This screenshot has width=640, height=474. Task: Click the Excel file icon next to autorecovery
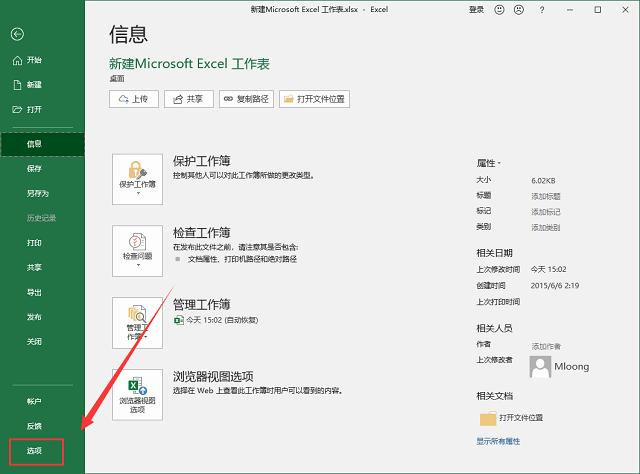tap(179, 320)
